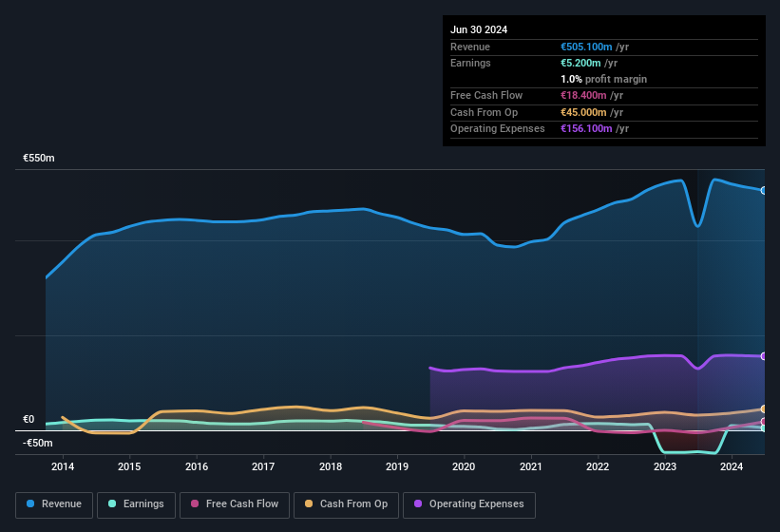Click the Operating Expenses tooltip label
Image resolution: width=780 pixels, height=532 pixels.
498,128
